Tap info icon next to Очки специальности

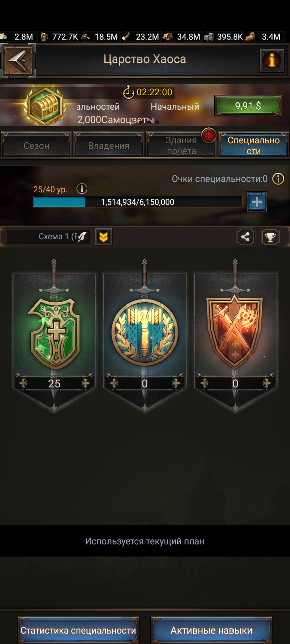278,179
